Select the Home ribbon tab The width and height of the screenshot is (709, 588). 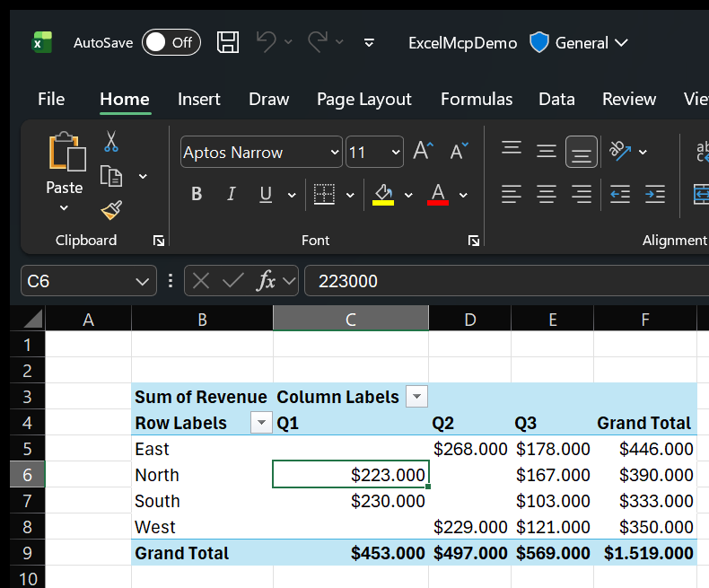(x=125, y=99)
